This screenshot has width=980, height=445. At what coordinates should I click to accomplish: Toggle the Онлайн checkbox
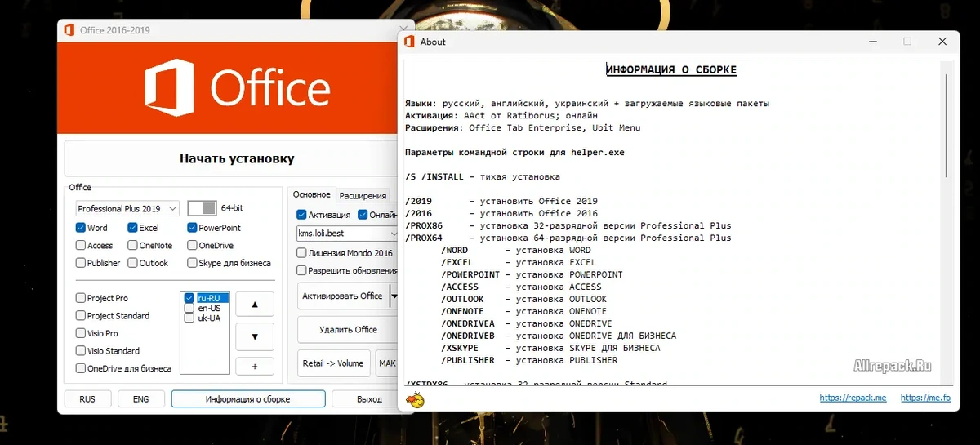coord(362,215)
